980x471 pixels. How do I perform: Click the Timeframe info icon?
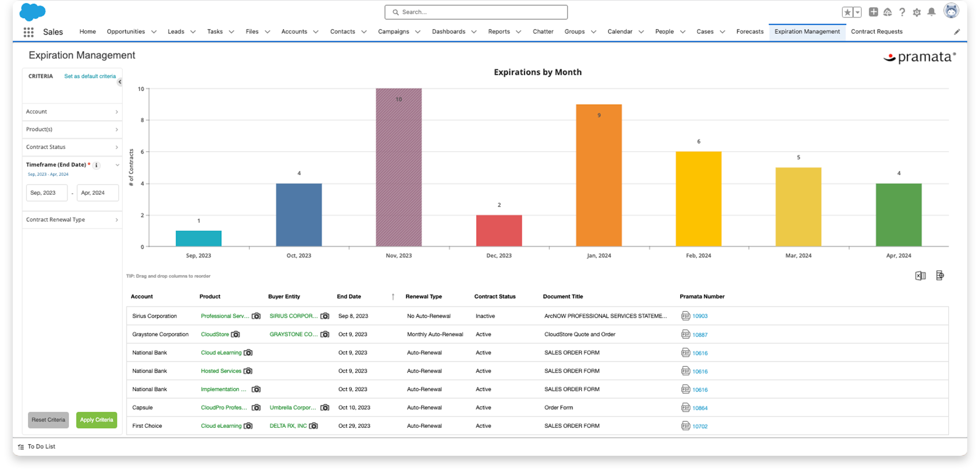tap(97, 165)
